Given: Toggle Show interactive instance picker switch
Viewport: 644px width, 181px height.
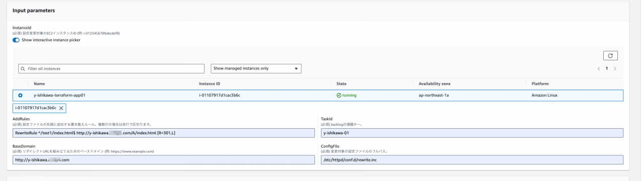Looking at the screenshot, I should point(17,40).
